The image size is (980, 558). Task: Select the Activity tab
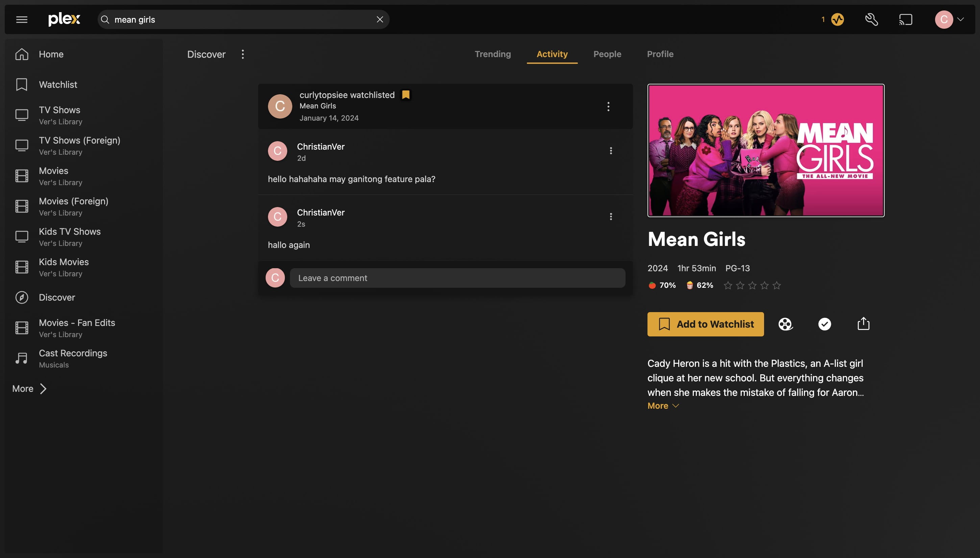(x=552, y=54)
